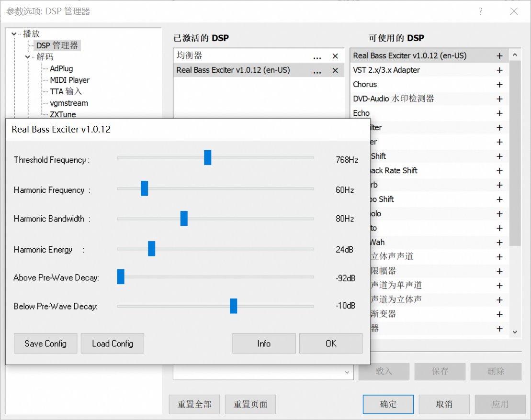Add 限幅器 DSP with plus icon
Image resolution: width=531 pixels, height=420 pixels.
click(499, 271)
